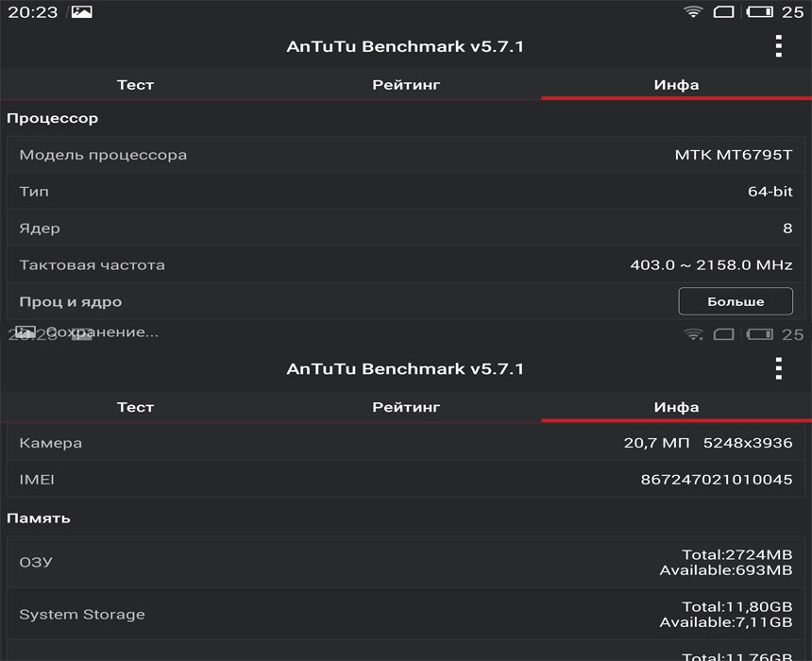Tap the 64-bit value
Image resolution: width=812 pixels, height=661 pixels.
tap(770, 191)
